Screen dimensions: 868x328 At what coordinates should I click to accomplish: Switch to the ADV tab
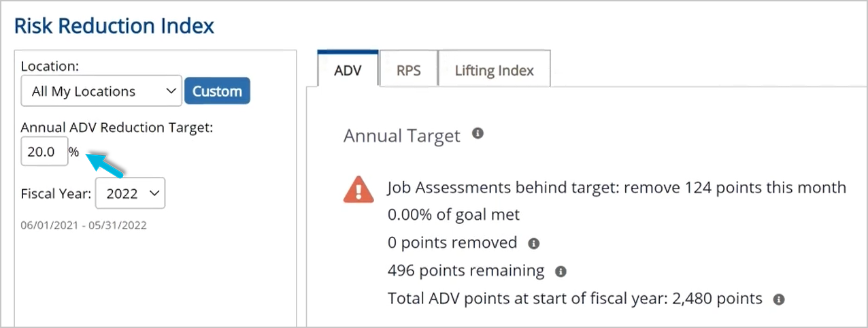348,70
